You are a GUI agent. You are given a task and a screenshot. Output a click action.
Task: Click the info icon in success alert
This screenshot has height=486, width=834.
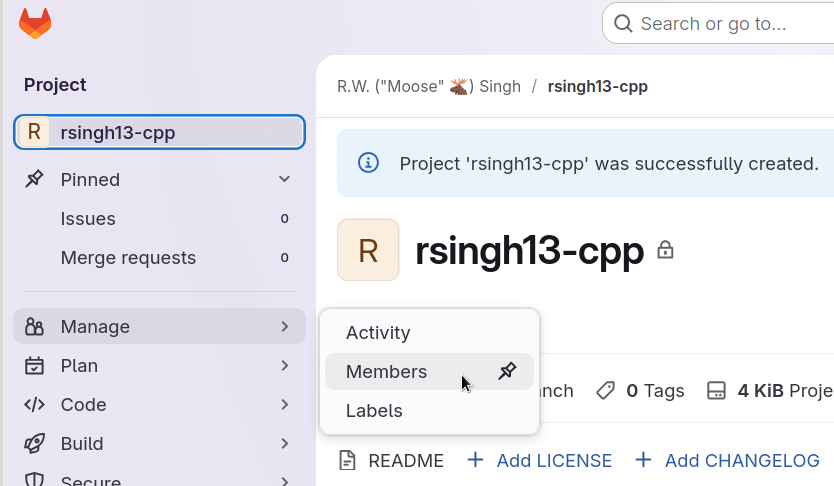coord(368,163)
